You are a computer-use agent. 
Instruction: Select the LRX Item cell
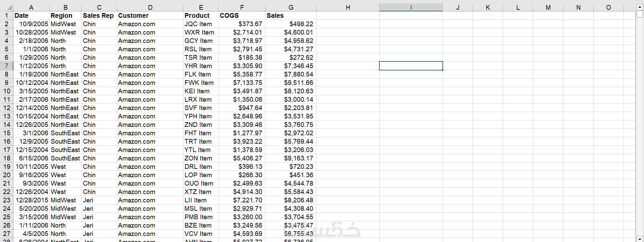point(201,99)
